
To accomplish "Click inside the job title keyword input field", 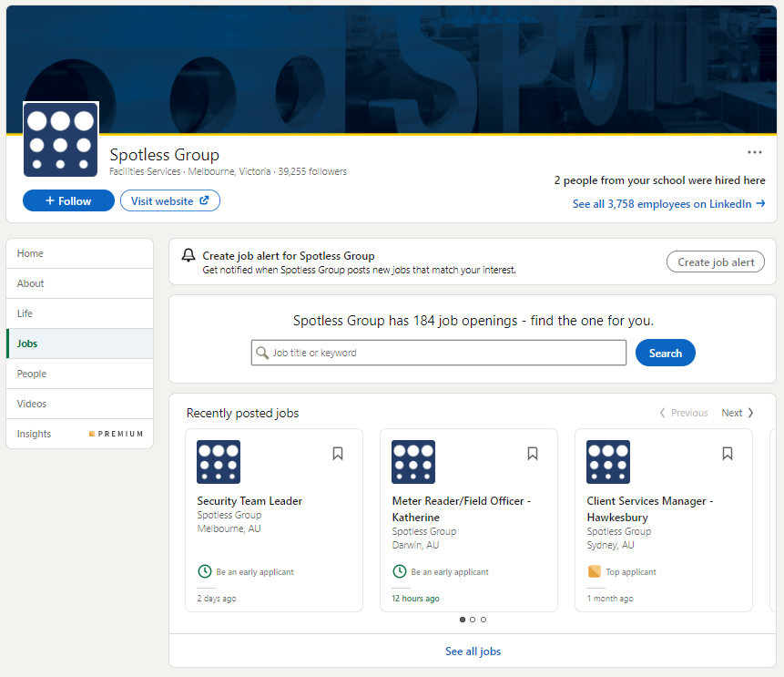I will 437,353.
